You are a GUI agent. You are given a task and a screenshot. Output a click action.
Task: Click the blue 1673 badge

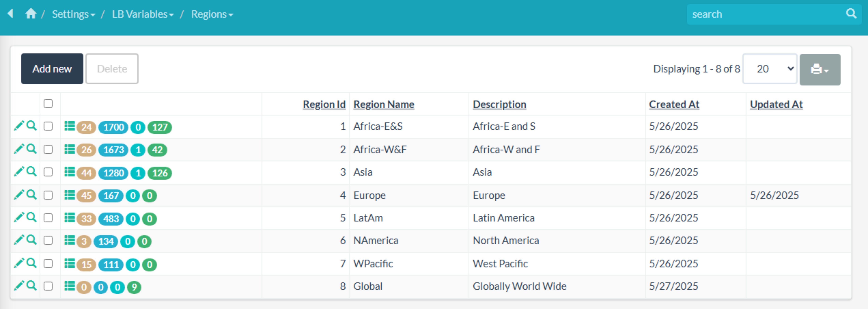(113, 150)
